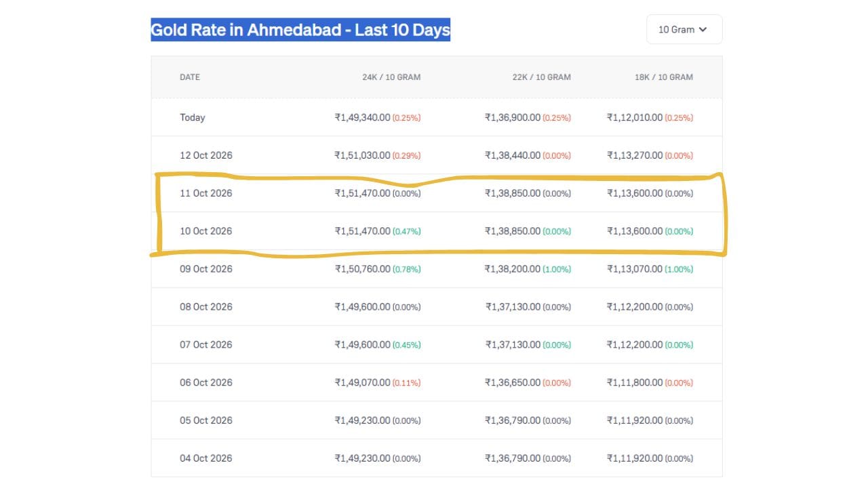The width and height of the screenshot is (868, 488).
Task: Click the 12 Oct 2026 date cell
Action: (x=206, y=155)
